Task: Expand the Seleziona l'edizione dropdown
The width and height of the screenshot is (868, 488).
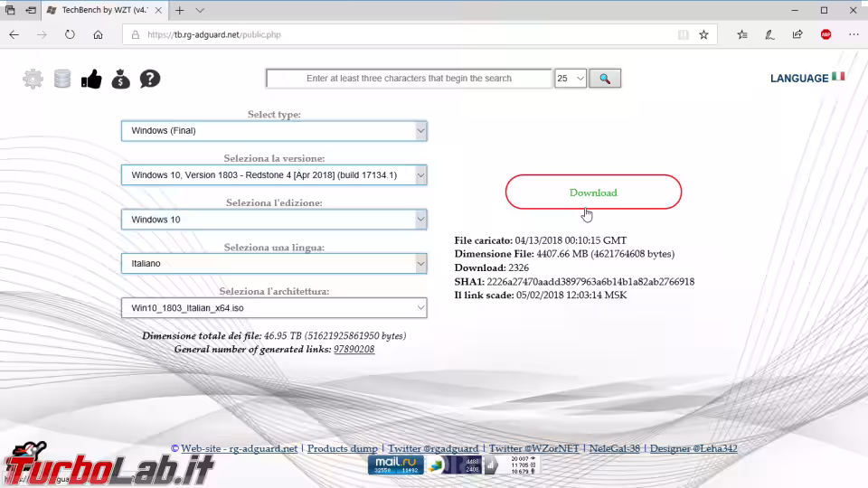Action: click(x=274, y=220)
